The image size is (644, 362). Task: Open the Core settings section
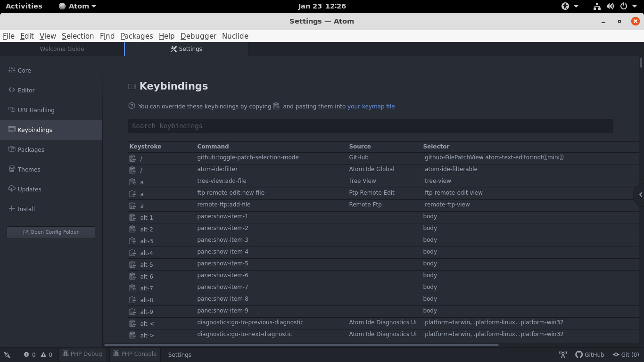click(x=51, y=70)
